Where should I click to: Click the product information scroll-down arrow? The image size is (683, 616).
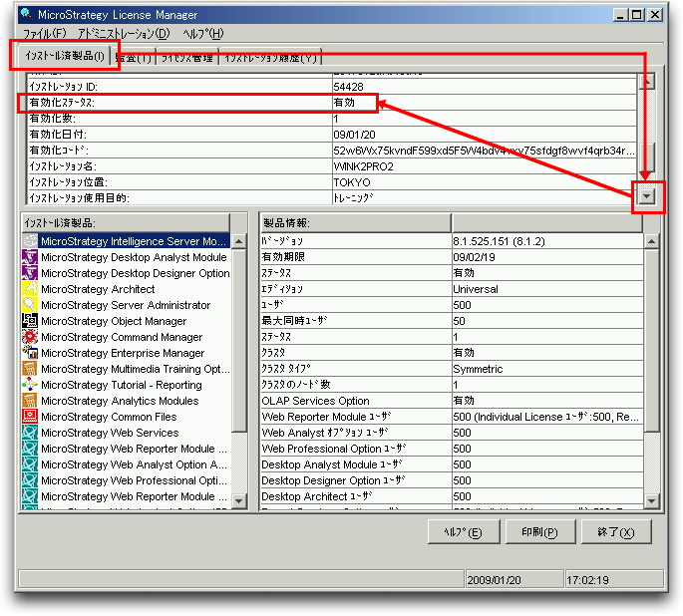pyautogui.click(x=652, y=501)
